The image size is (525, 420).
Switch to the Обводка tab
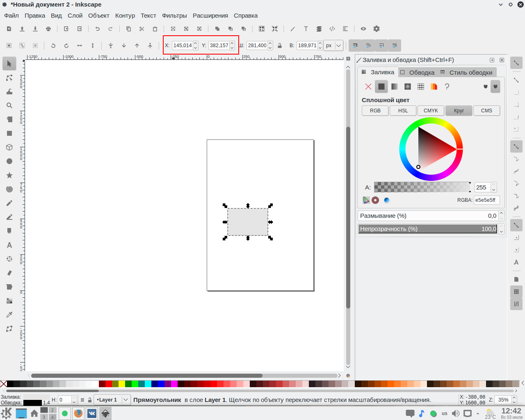point(418,72)
